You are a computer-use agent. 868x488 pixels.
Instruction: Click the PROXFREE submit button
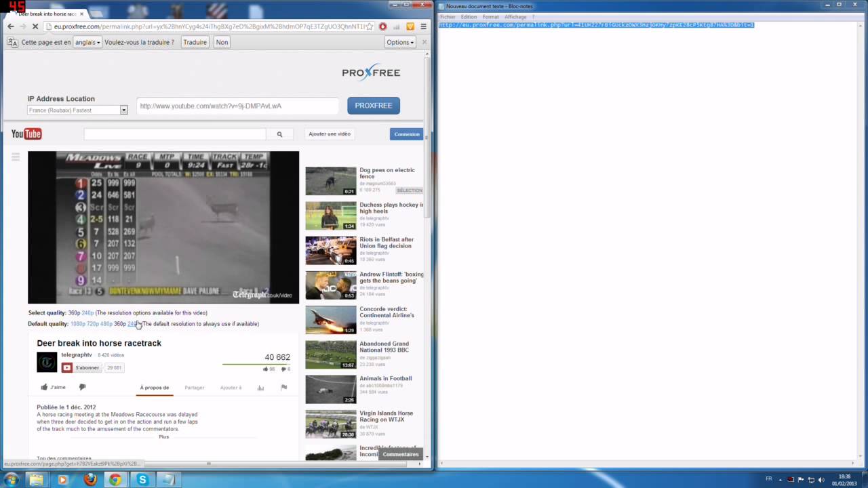(x=374, y=106)
